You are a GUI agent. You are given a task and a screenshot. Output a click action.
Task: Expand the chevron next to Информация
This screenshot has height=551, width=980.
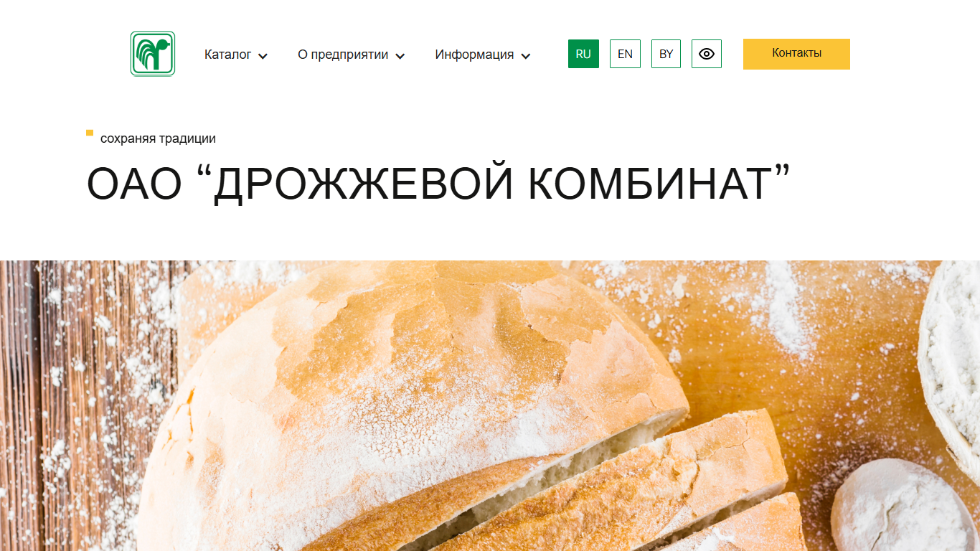click(x=525, y=56)
